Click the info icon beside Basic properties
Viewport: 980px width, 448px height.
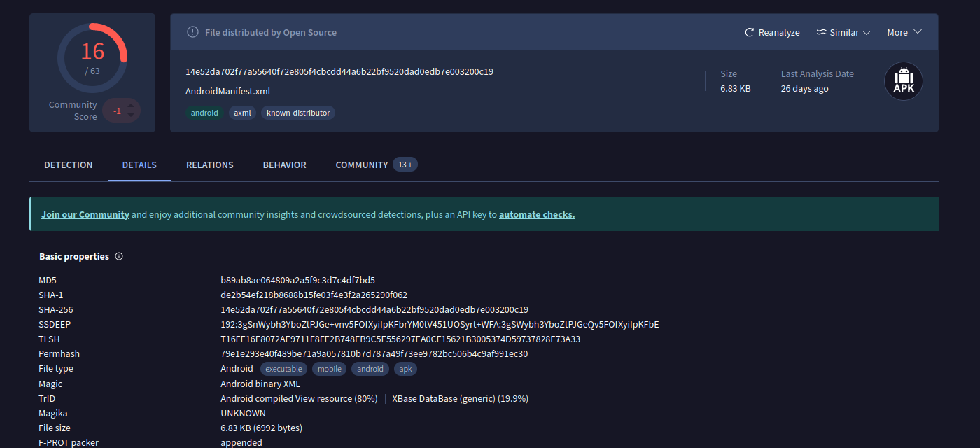(119, 257)
